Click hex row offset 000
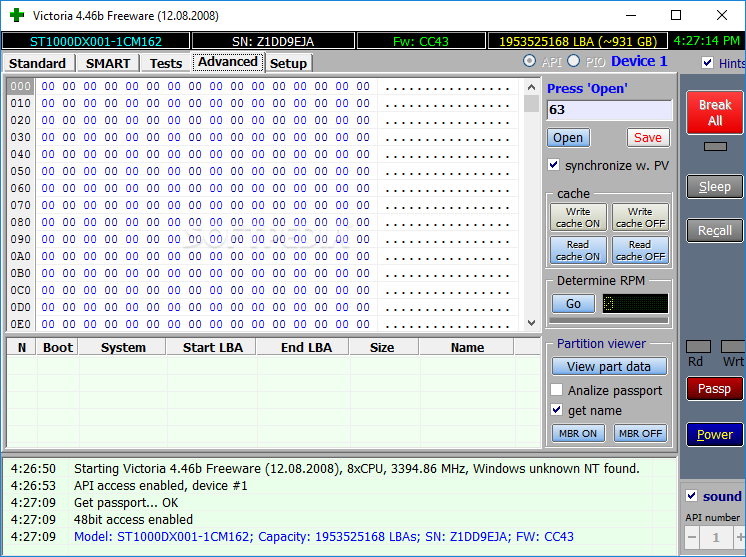The height and width of the screenshot is (557, 746). click(20, 86)
